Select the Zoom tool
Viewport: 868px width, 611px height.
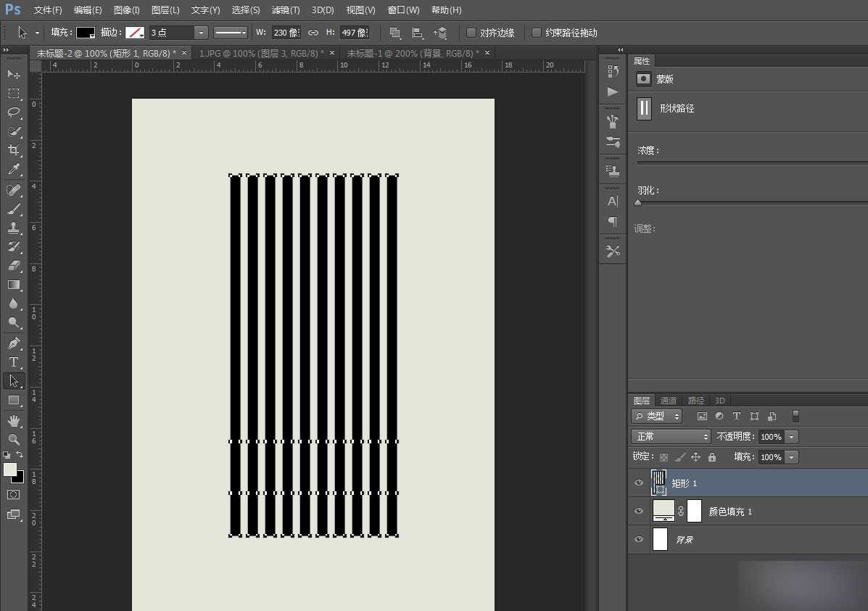pos(14,439)
